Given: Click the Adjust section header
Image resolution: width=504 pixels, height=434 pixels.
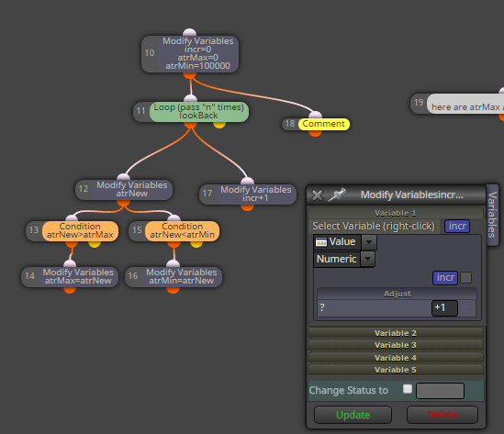Looking at the screenshot, I should click(397, 294).
